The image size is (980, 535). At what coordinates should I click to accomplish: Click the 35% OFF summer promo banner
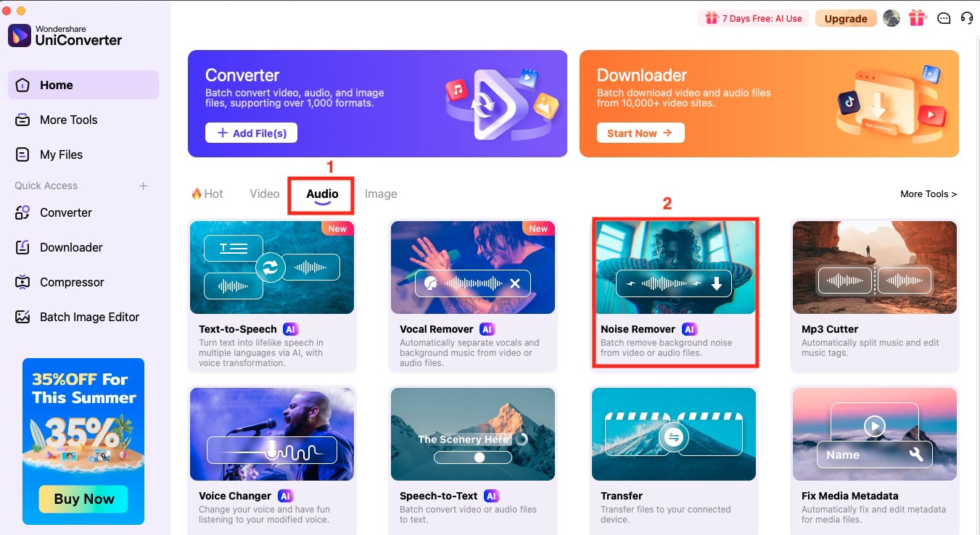point(83,441)
